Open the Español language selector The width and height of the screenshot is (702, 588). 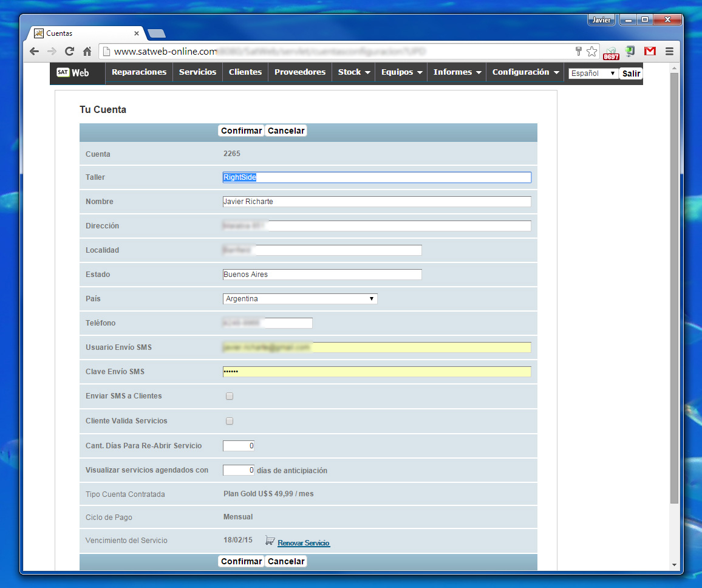[593, 73]
